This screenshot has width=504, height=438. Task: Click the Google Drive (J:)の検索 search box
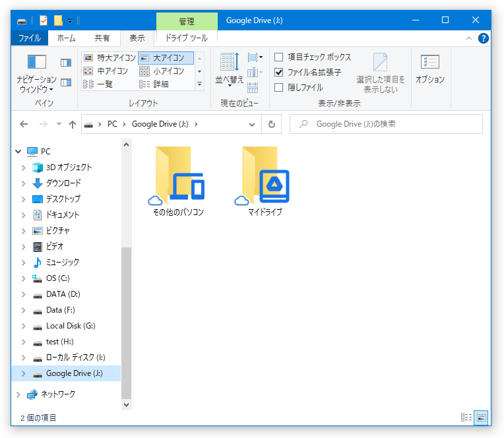[386, 124]
